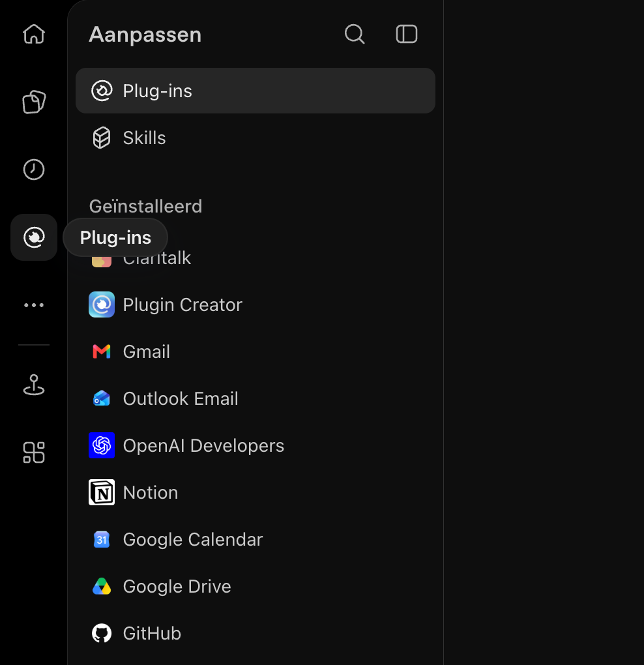Click the OpenAI Developers logo icon

[x=102, y=445]
